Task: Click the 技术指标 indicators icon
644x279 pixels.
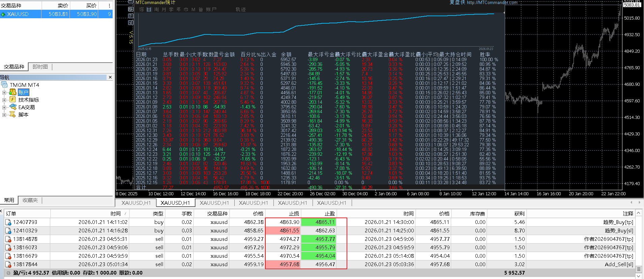Action: (12, 100)
